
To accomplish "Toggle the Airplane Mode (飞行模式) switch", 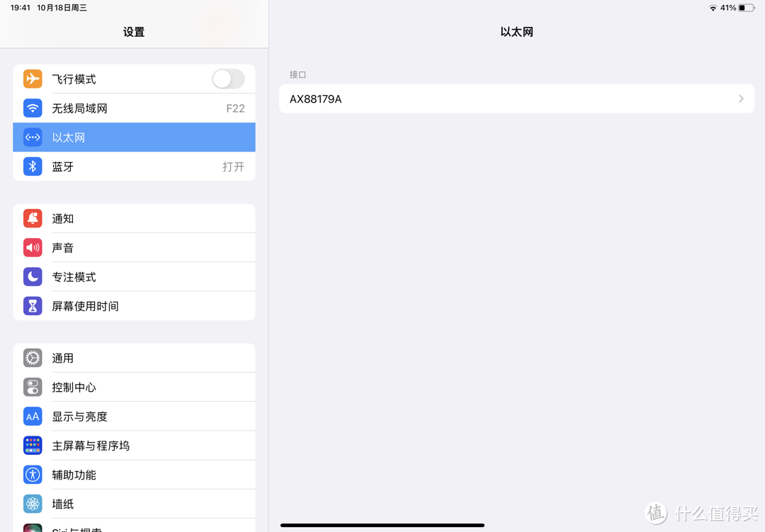I will tap(228, 79).
